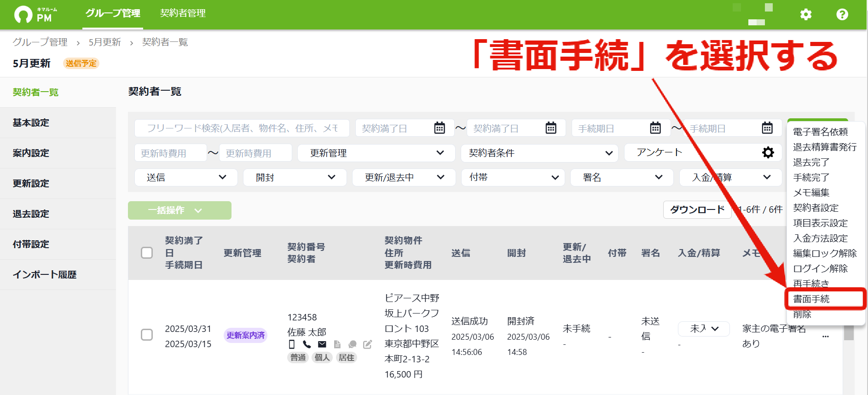Click the 5月更新 breadcrumb link

pyautogui.click(x=104, y=42)
